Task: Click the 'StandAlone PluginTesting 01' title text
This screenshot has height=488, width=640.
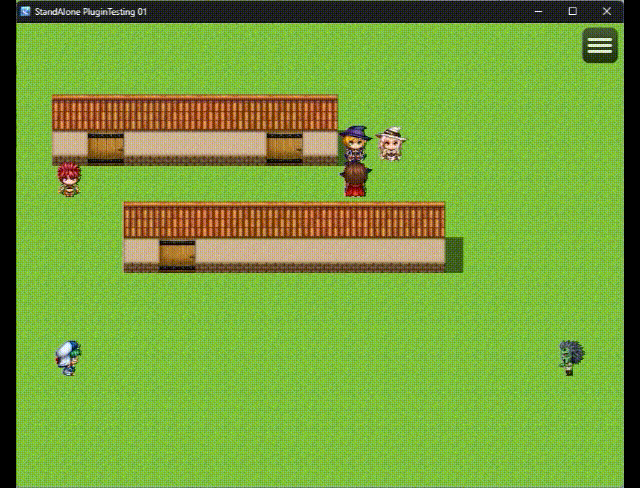Action: coord(91,12)
